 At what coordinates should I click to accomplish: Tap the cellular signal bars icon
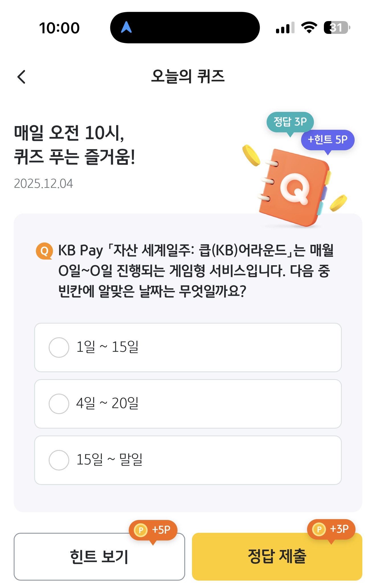pyautogui.click(x=285, y=28)
